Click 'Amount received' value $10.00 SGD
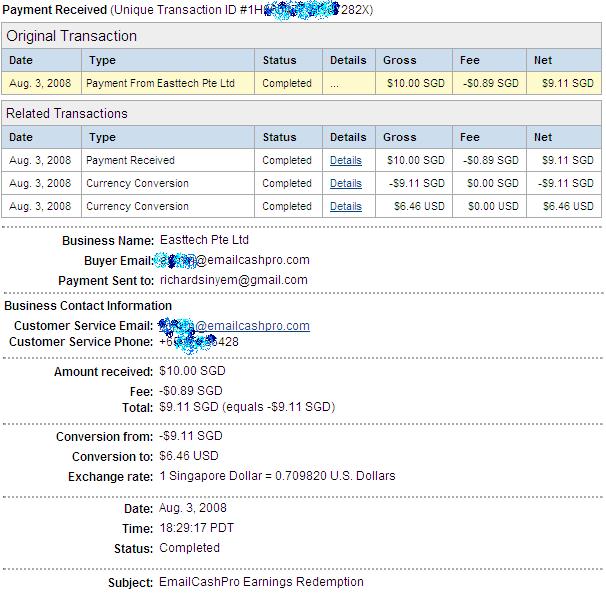Image resolution: width=606 pixels, height=597 pixels. pyautogui.click(x=192, y=371)
